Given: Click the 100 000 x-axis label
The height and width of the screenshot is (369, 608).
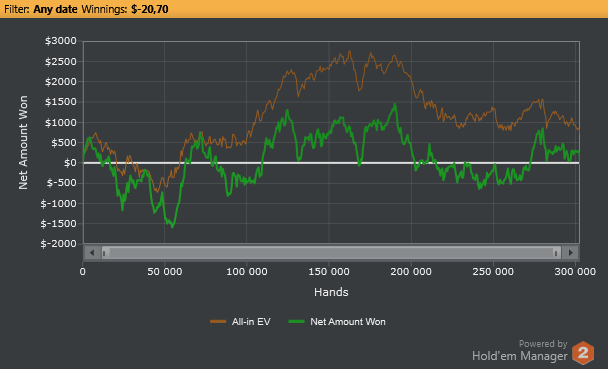Looking at the screenshot, I should tap(247, 271).
